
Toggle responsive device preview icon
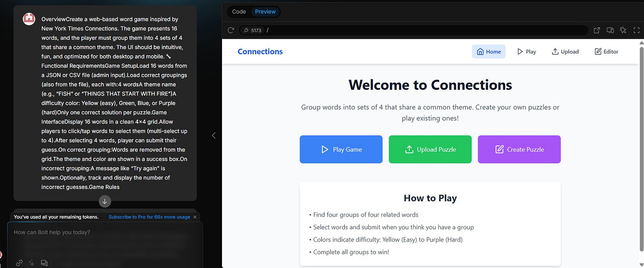[610, 31]
